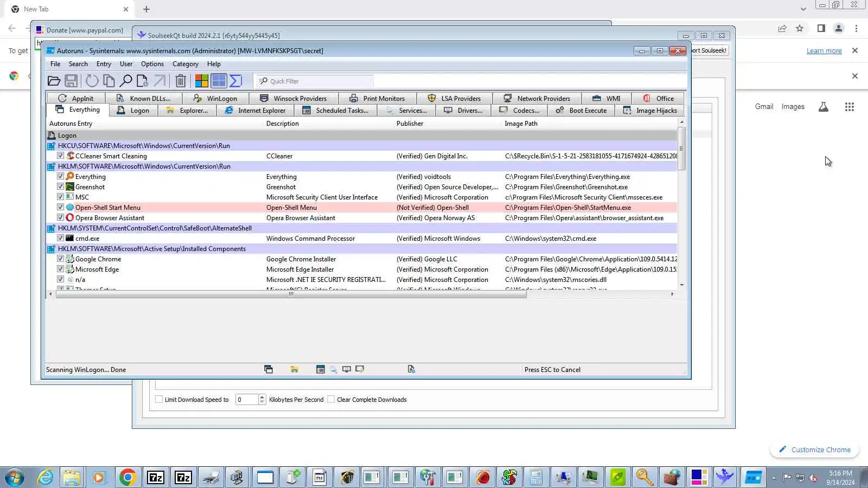This screenshot has width=868, height=488.
Task: Switch to the Known DLLs tab
Action: coord(144,99)
